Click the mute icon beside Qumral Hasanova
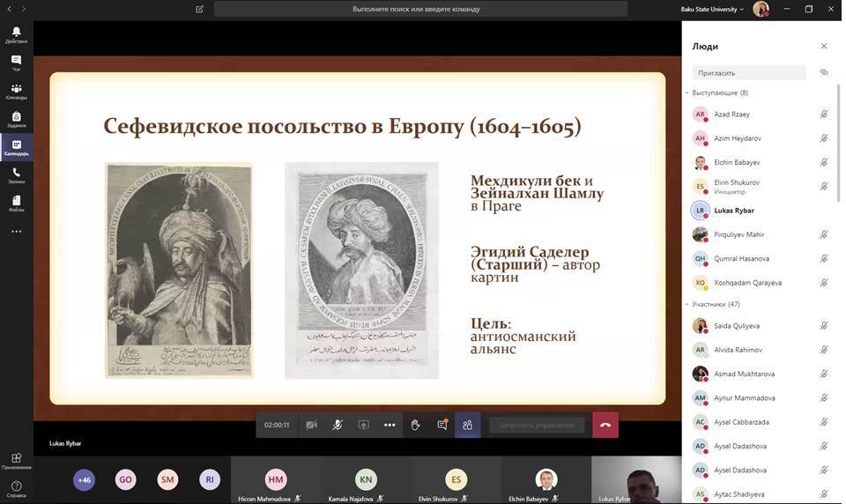The image size is (846, 504). pyautogui.click(x=824, y=258)
